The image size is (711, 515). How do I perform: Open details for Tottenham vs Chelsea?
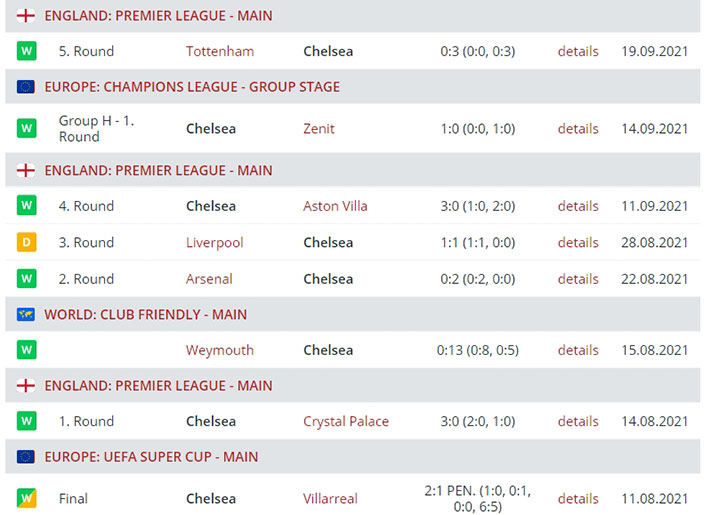tap(578, 51)
